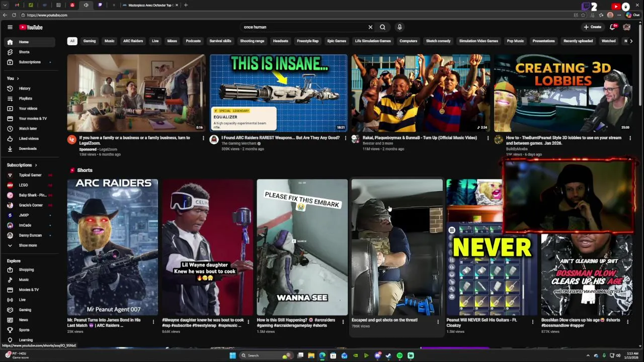The height and width of the screenshot is (362, 644).
Task: Expand the You section chevron
Action: coord(18,78)
